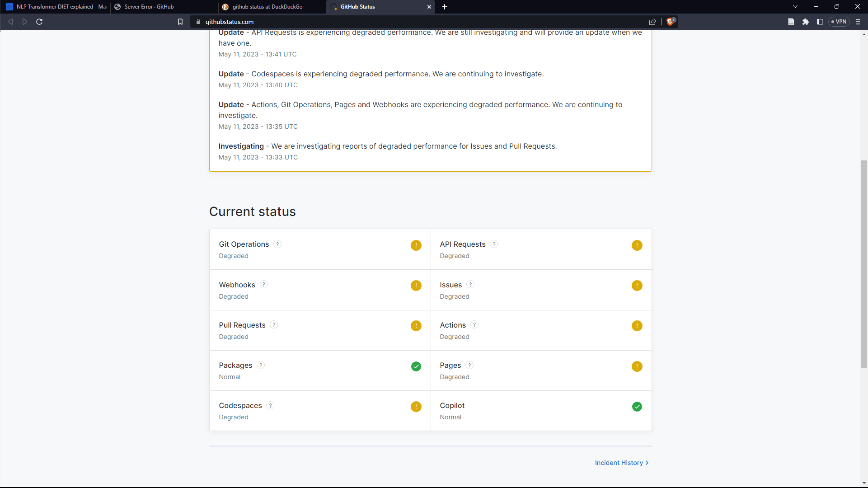Viewport: 868px width, 488px height.
Task: Click the page vertical scrollbar thumb
Action: point(864,263)
